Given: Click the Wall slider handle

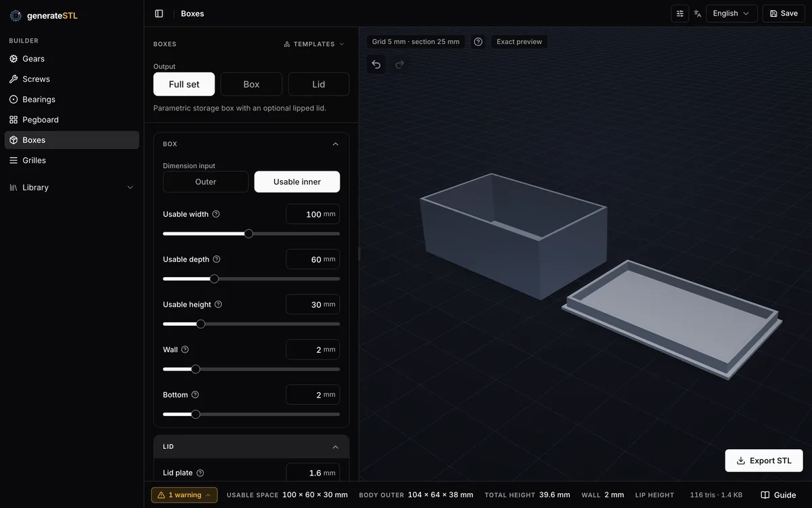Looking at the screenshot, I should click(x=196, y=369).
